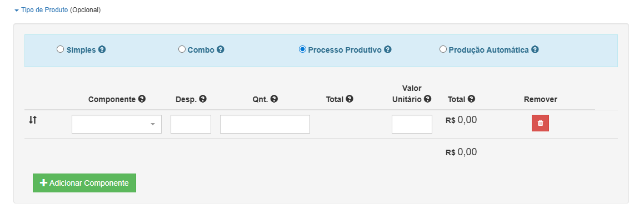Click the Valor Unitário help icon
The width and height of the screenshot is (644, 214).
[427, 99]
